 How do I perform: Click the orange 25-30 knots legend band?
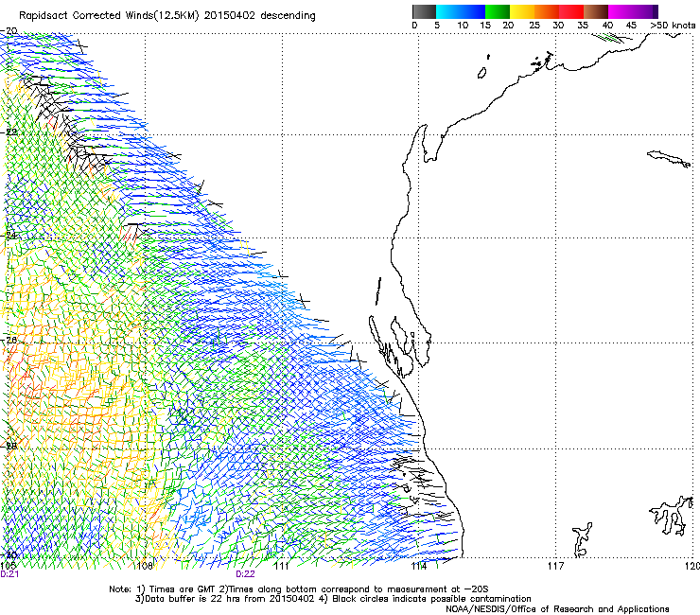click(x=547, y=11)
